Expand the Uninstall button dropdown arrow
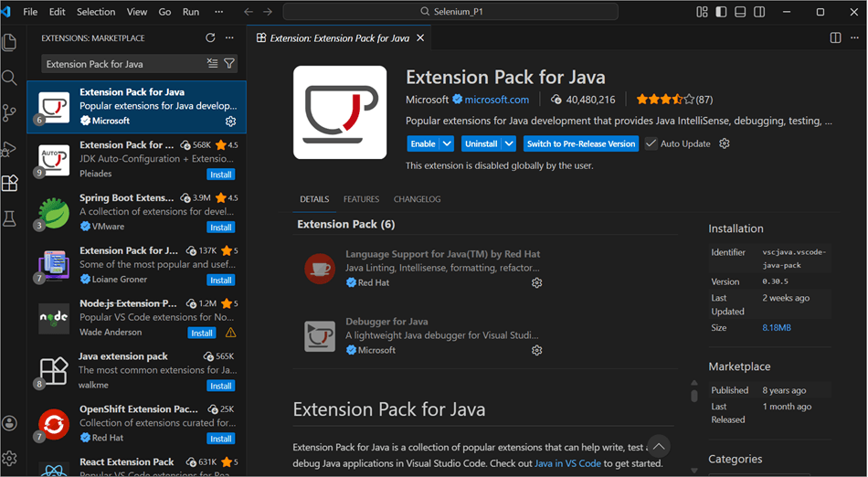Image resolution: width=868 pixels, height=477 pixels. pyautogui.click(x=509, y=143)
